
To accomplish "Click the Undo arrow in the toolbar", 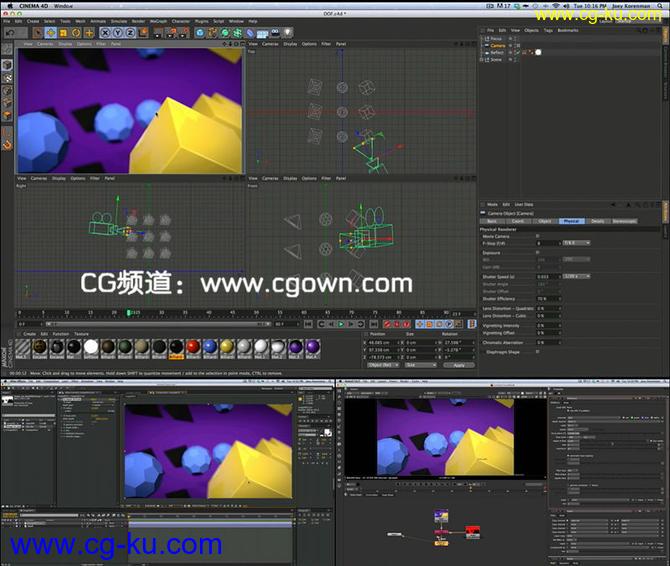I will point(10,33).
